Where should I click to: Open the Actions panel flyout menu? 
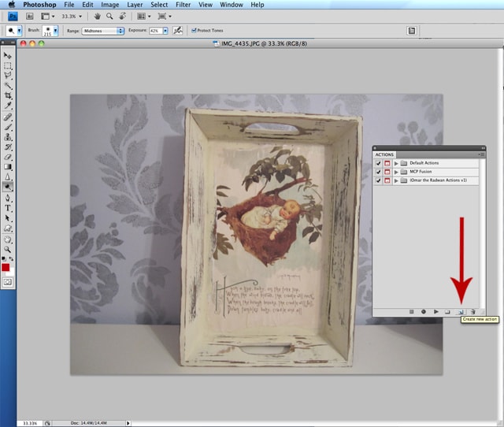click(x=481, y=154)
